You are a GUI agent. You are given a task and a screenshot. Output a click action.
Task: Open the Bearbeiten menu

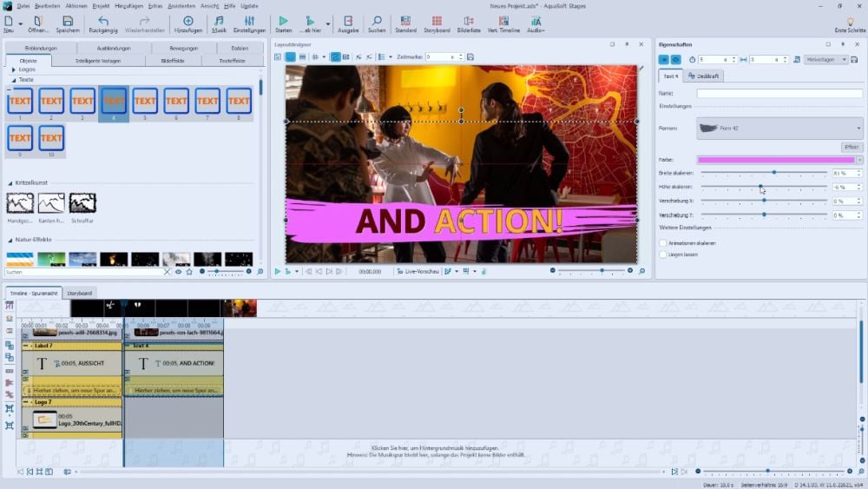46,5
